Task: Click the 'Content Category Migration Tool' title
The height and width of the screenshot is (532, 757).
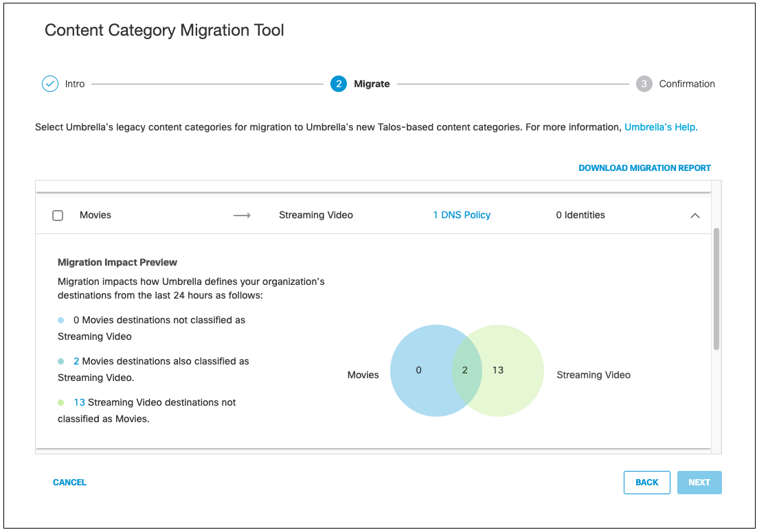Action: [164, 30]
